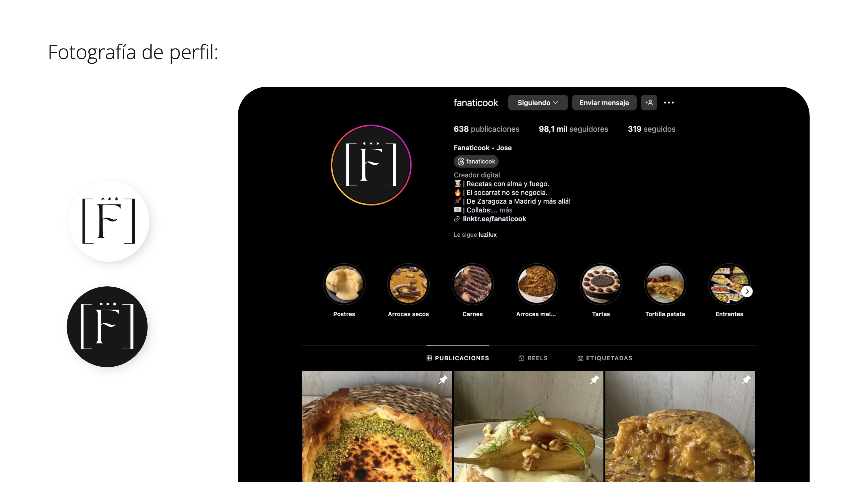868x482 pixels.
Task: Open the Postres story highlight
Action: pos(344,284)
